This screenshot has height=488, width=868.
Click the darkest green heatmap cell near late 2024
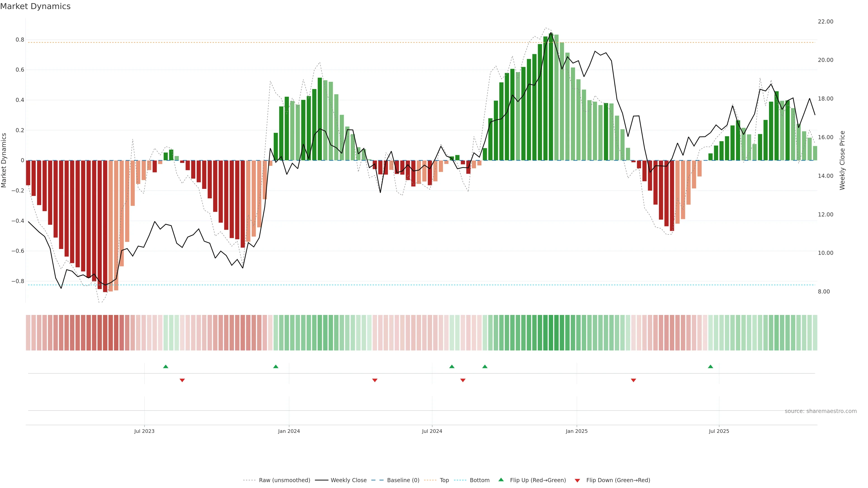pos(551,333)
